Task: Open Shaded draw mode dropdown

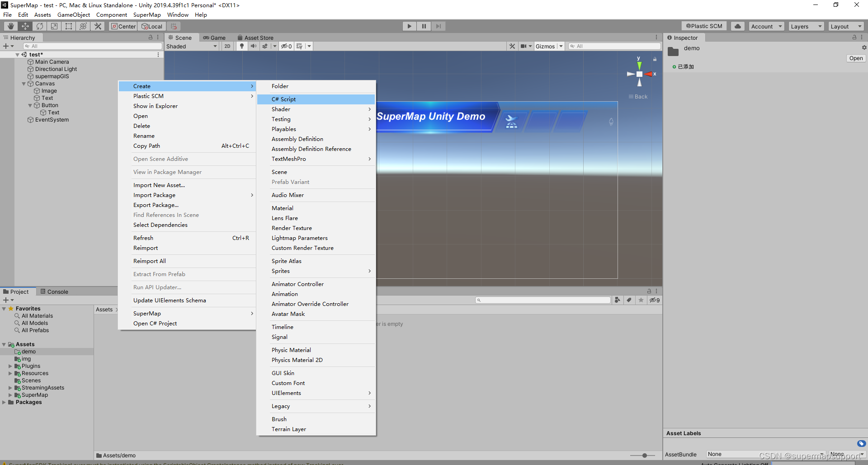Action: [x=192, y=46]
